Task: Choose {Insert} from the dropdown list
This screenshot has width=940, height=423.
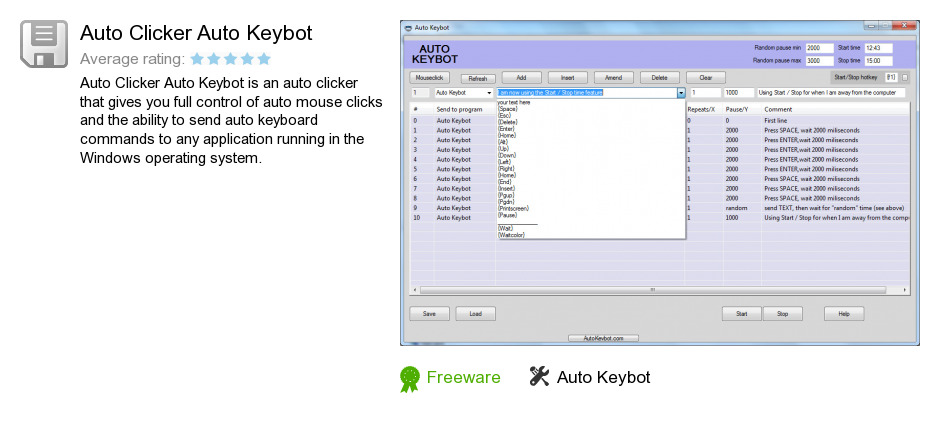Action: click(x=507, y=188)
